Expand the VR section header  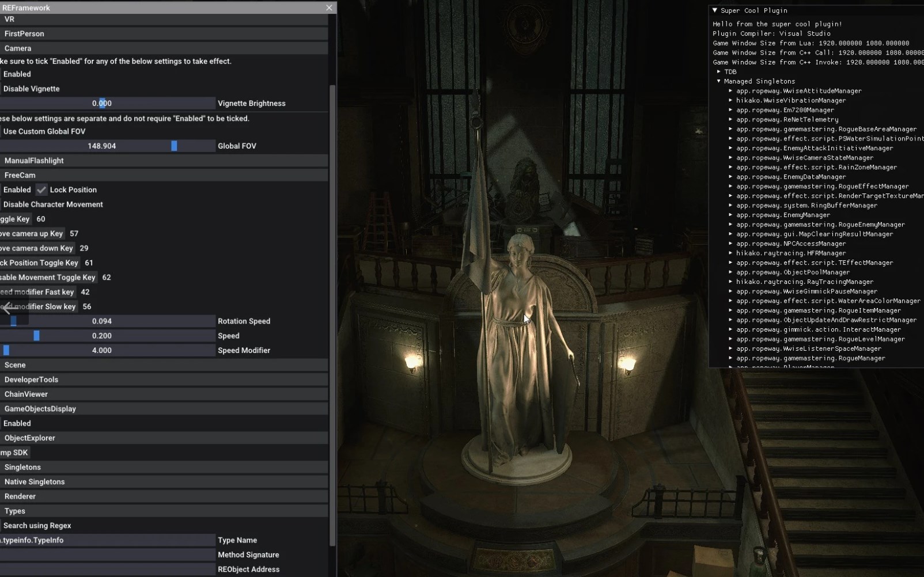pos(164,19)
